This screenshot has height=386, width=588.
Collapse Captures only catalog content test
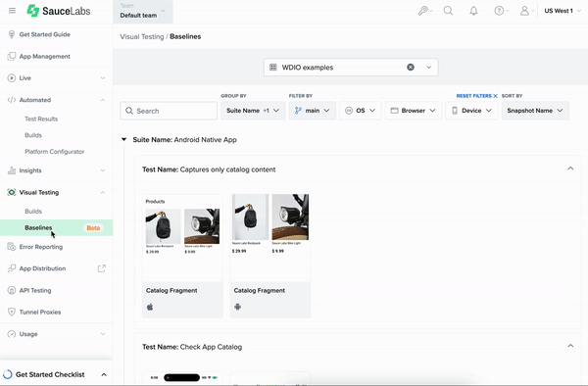[x=570, y=169]
